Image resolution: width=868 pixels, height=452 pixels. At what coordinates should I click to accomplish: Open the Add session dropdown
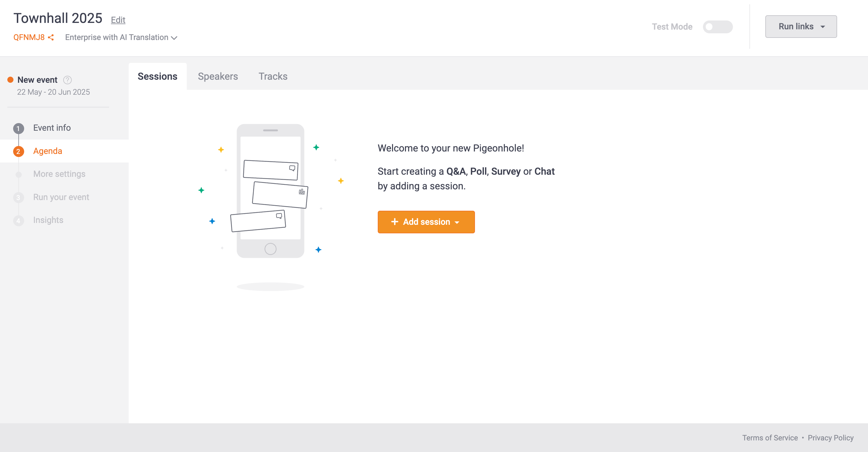(x=426, y=222)
